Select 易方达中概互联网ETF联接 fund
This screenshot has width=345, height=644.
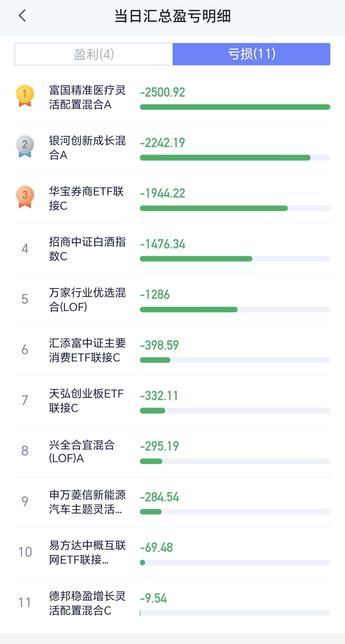coord(87,552)
